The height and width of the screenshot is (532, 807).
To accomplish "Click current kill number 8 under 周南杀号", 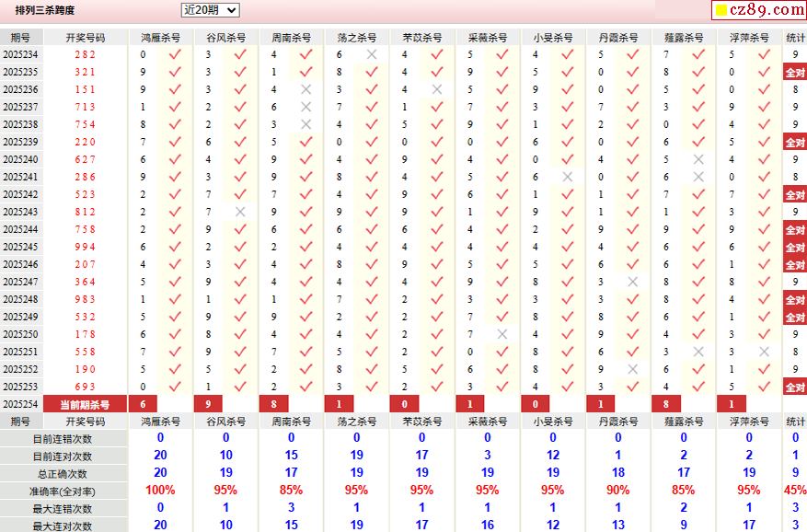I will tap(274, 404).
